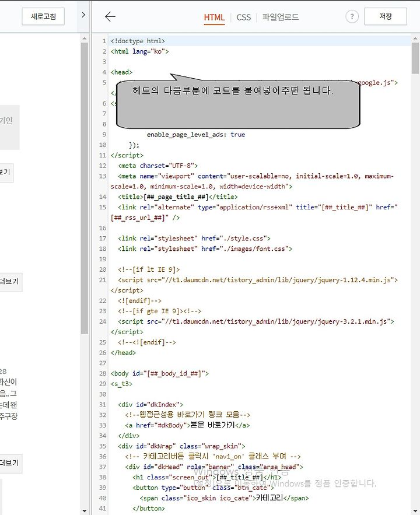Click the 새로고침 refresh button

coord(43,16)
